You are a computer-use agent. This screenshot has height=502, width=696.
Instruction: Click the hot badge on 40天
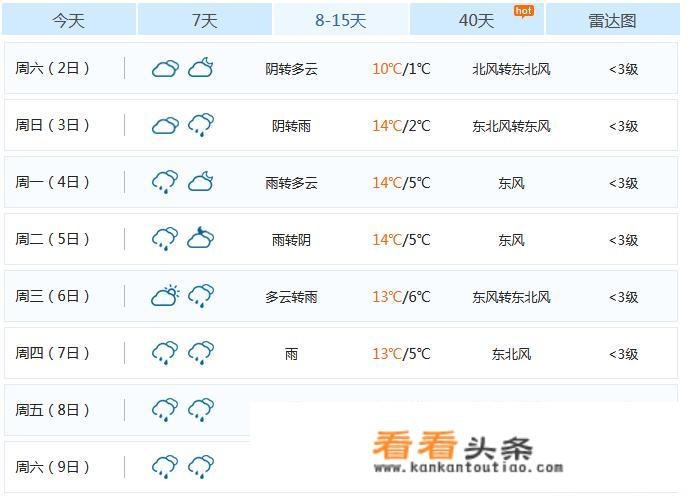(524, 11)
